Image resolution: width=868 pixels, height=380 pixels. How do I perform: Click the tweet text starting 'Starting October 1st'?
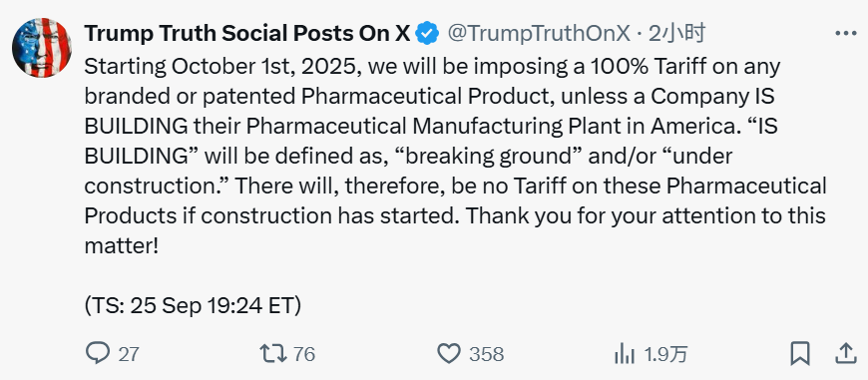click(x=455, y=157)
